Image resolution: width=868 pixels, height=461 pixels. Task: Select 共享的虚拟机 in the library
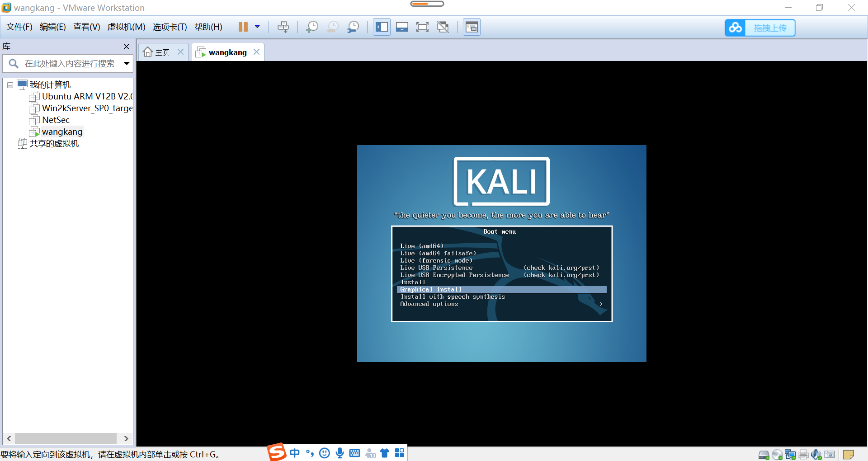click(x=54, y=144)
